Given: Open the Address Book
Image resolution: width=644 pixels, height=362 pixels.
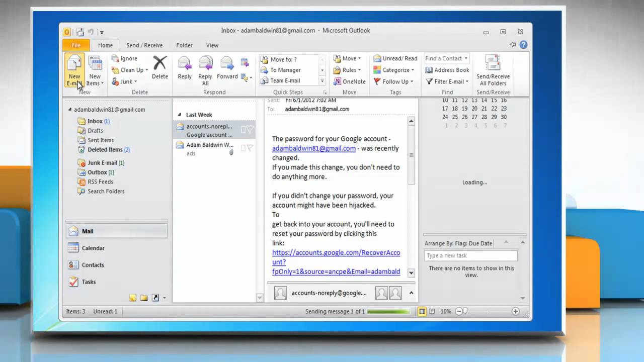Looking at the screenshot, I should [x=447, y=70].
